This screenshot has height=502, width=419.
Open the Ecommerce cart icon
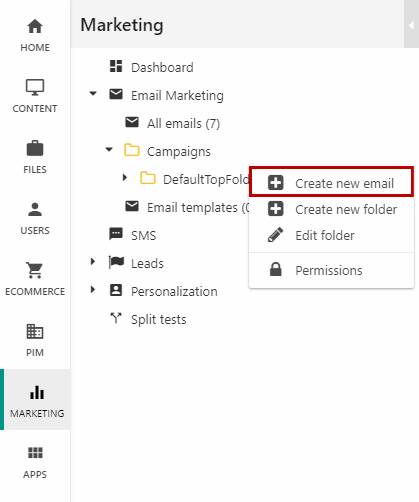point(35,270)
